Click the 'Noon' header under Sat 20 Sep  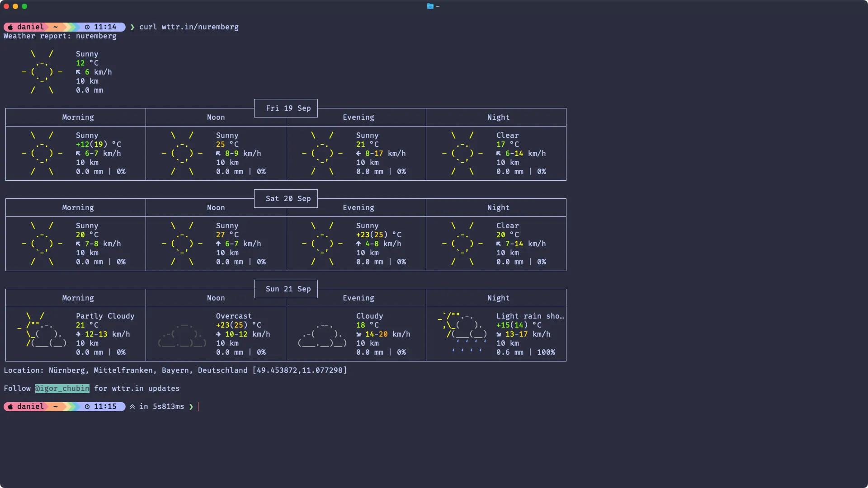pyautogui.click(x=216, y=208)
